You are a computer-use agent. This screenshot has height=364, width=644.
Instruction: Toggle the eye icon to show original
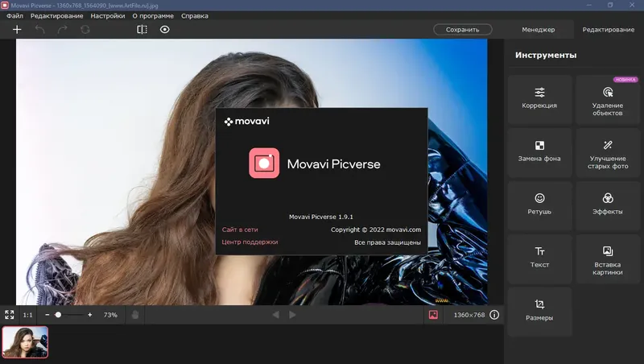click(x=165, y=30)
